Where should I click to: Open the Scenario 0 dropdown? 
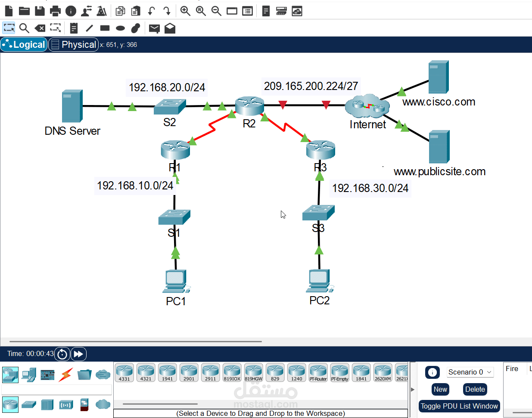[470, 372]
